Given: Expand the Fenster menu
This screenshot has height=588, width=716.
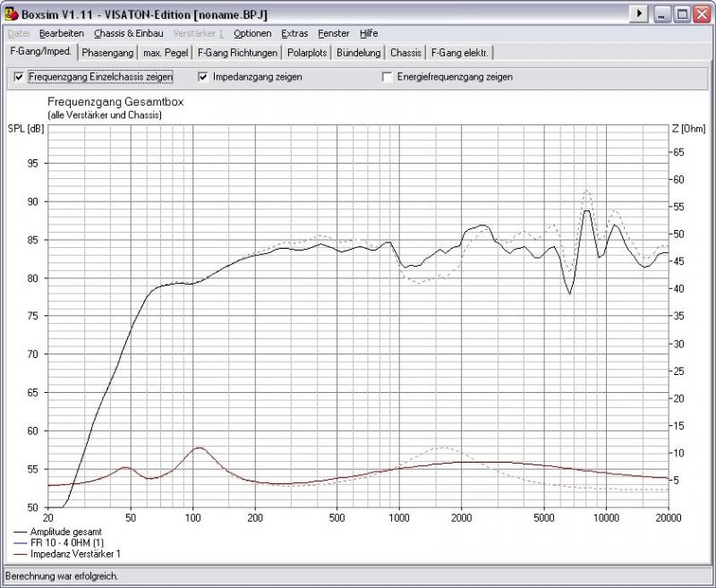Looking at the screenshot, I should coord(333,33).
